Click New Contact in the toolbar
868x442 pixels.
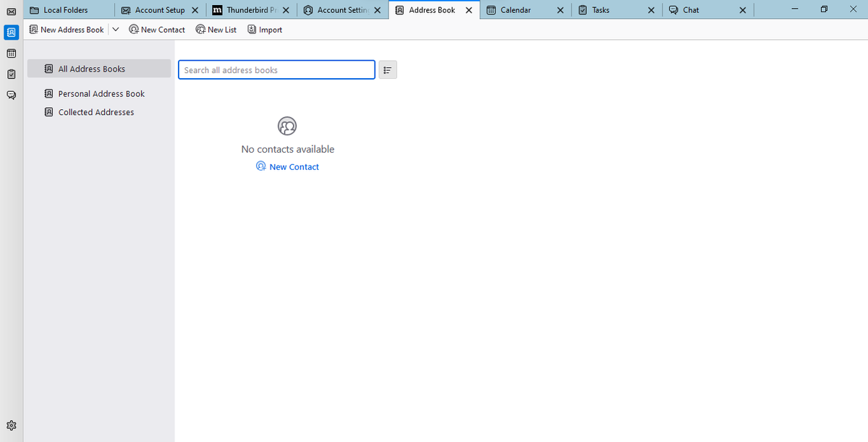tap(157, 30)
